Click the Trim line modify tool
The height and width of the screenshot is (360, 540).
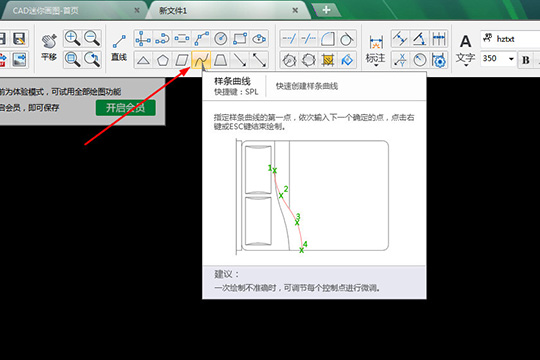[308, 39]
